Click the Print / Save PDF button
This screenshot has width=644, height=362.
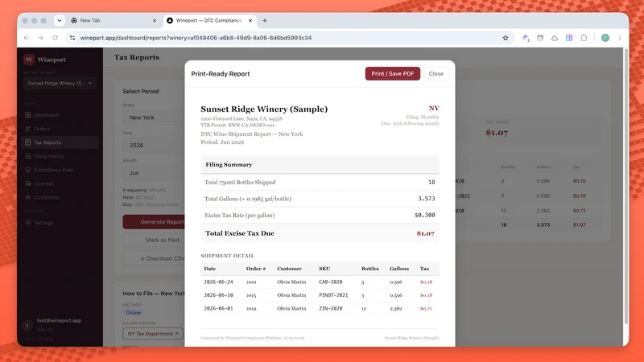click(x=392, y=73)
